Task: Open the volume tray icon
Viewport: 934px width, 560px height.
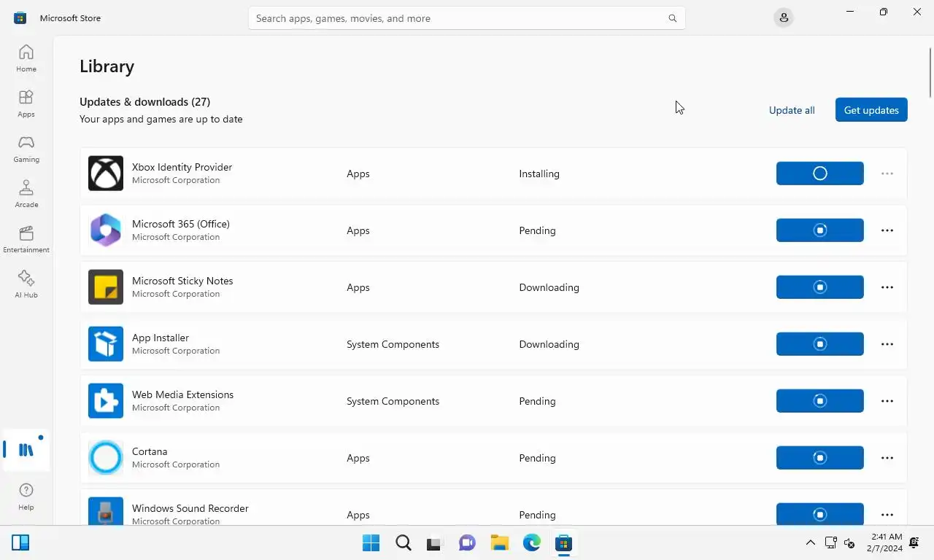Action: [x=849, y=542]
